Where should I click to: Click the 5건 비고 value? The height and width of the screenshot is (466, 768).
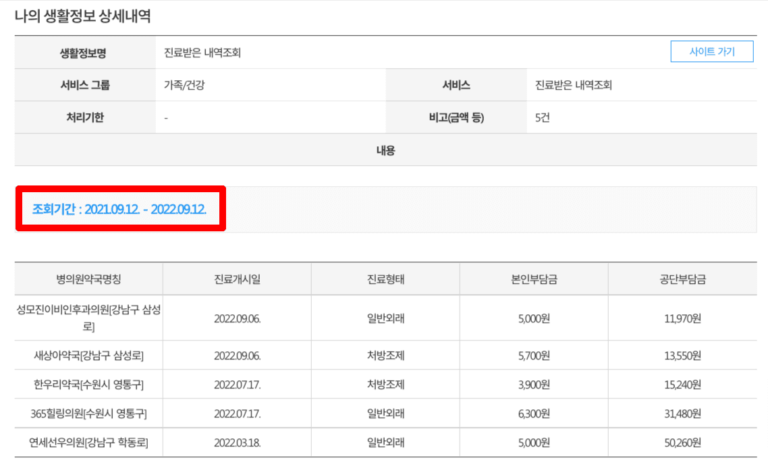[x=543, y=117]
